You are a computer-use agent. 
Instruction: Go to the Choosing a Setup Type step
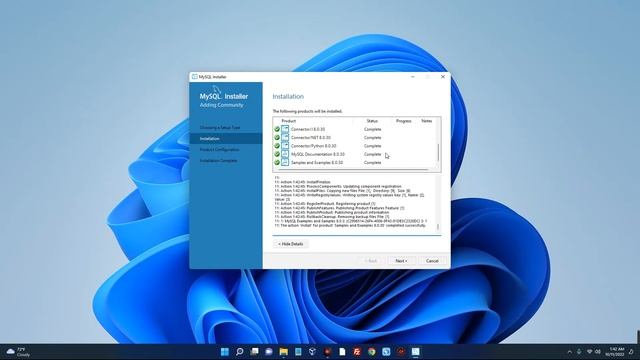220,127
